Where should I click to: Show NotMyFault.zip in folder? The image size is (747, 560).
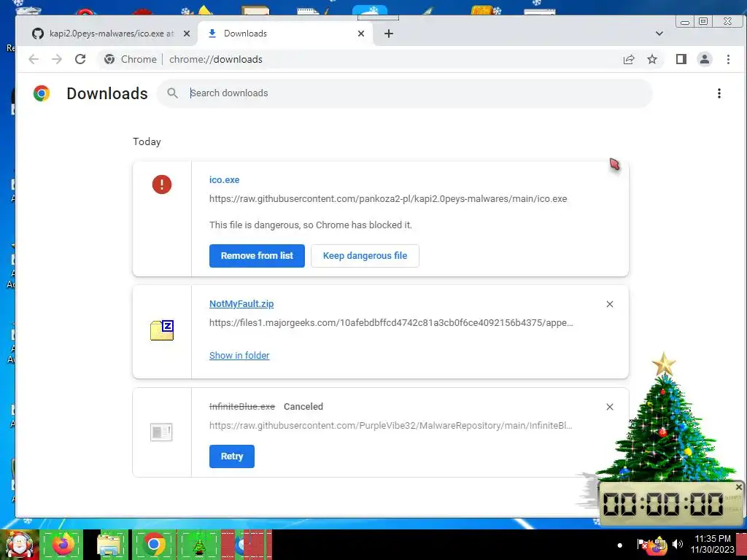pos(239,355)
